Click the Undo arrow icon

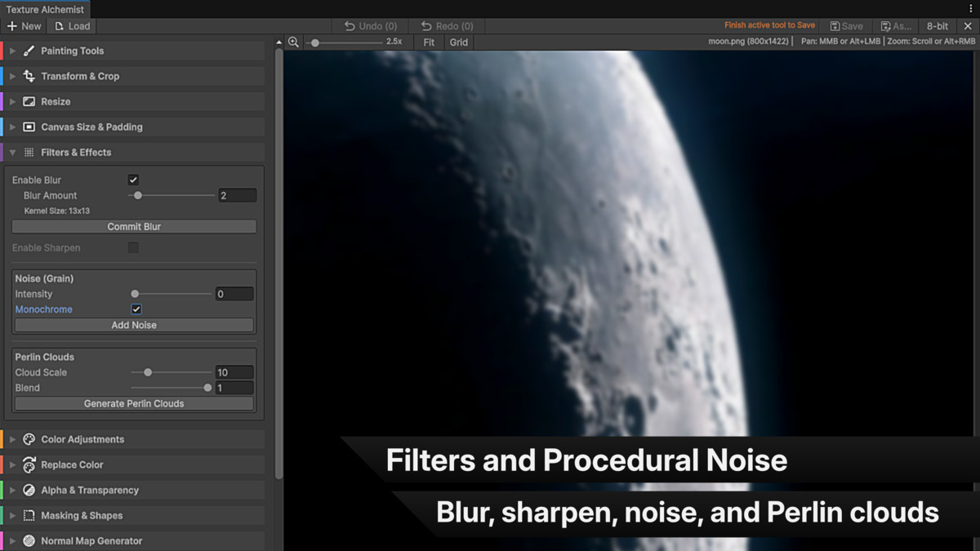coord(350,26)
